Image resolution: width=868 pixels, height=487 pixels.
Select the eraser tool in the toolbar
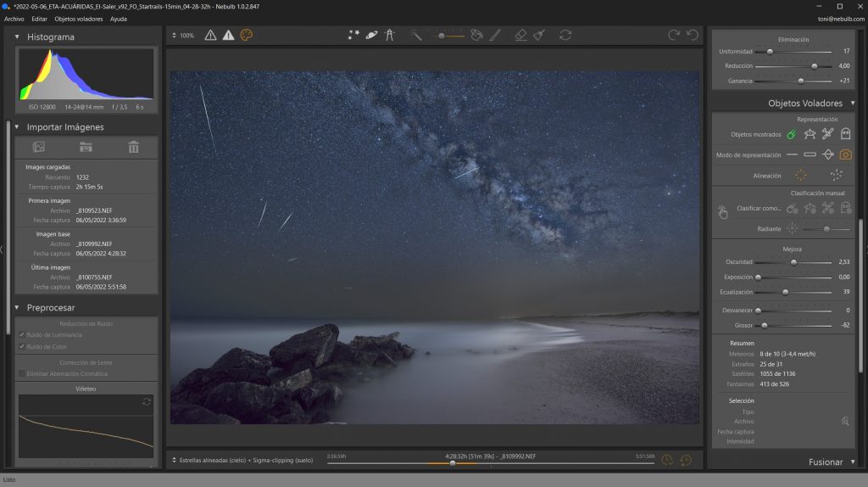[520, 35]
